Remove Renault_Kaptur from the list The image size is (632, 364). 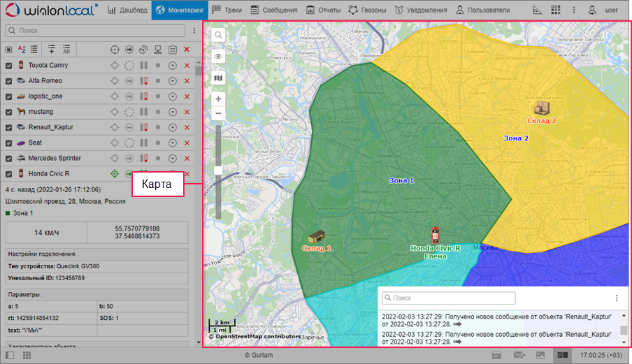tap(187, 127)
